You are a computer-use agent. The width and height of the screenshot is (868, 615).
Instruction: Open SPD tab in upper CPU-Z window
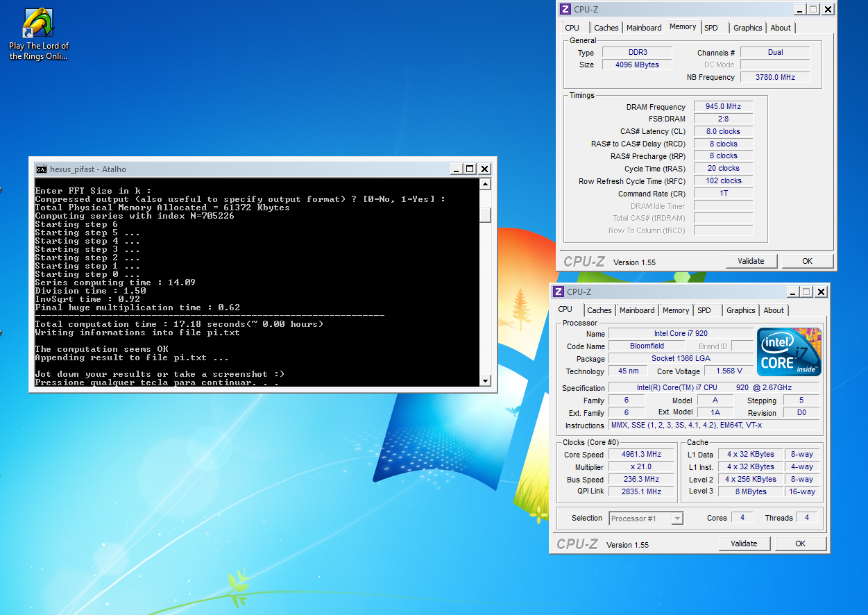click(711, 28)
